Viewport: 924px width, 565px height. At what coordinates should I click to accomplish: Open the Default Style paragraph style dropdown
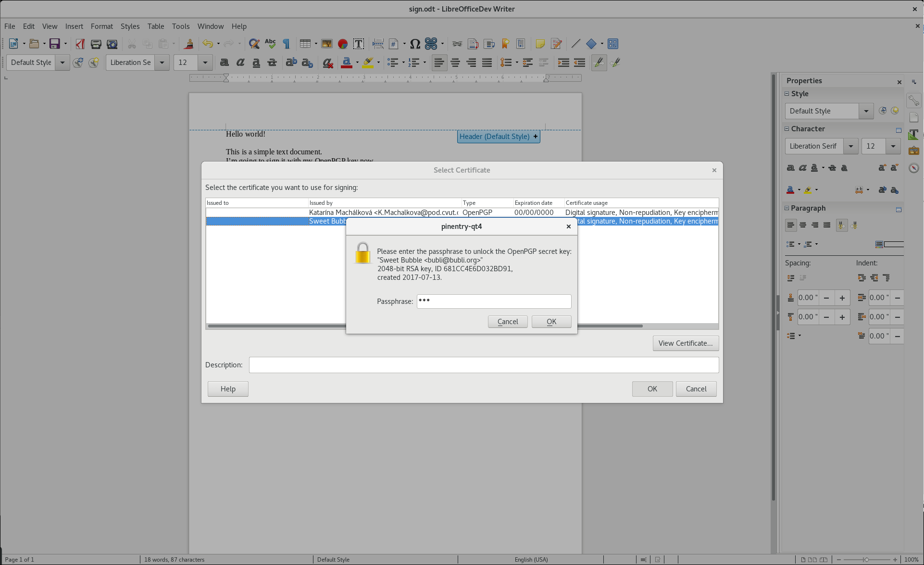point(62,63)
